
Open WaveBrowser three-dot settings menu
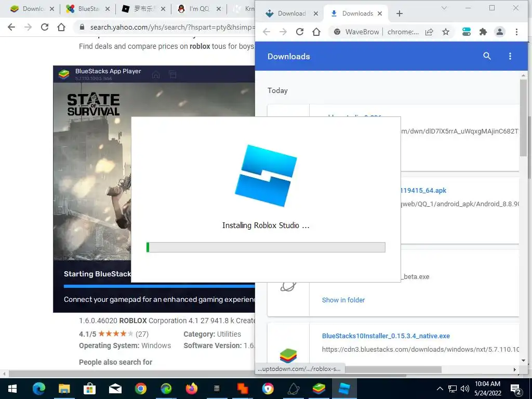click(x=516, y=32)
